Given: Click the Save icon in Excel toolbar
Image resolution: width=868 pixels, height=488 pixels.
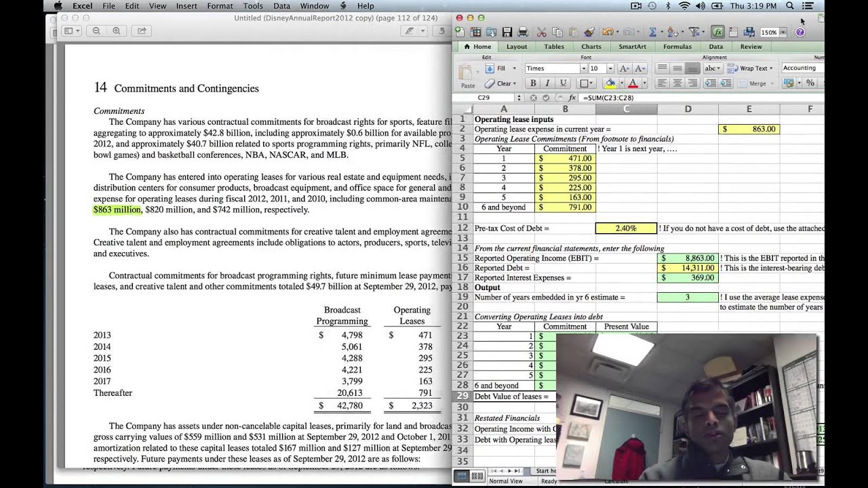Looking at the screenshot, I should [507, 32].
